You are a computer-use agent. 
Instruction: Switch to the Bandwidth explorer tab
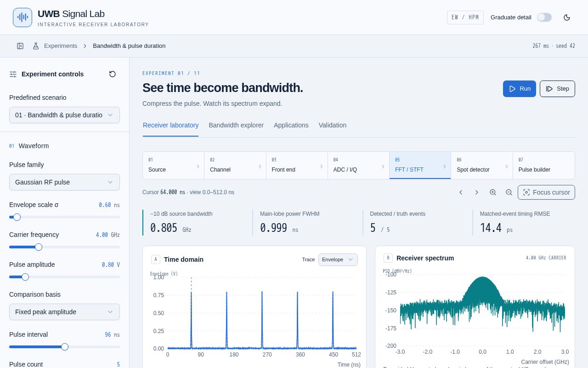coord(236,125)
